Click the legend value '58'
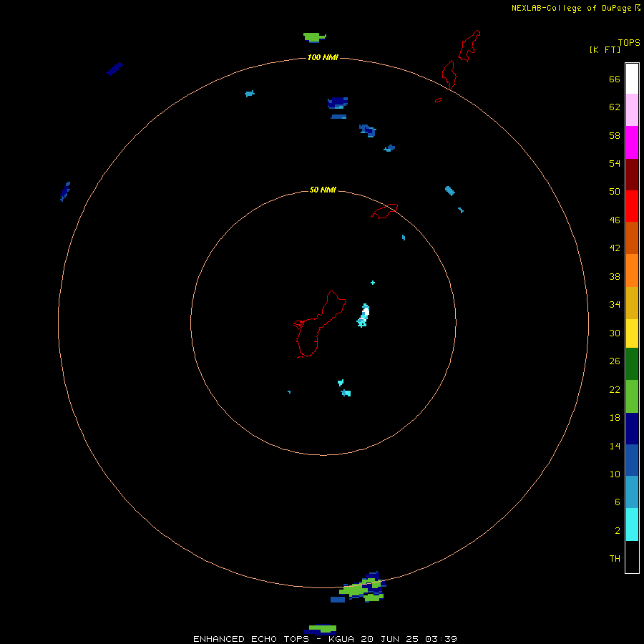 click(615, 135)
